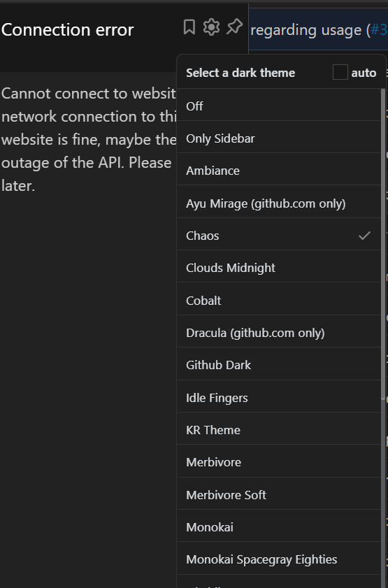Apply the Monokai theme
The width and height of the screenshot is (388, 588).
point(279,527)
